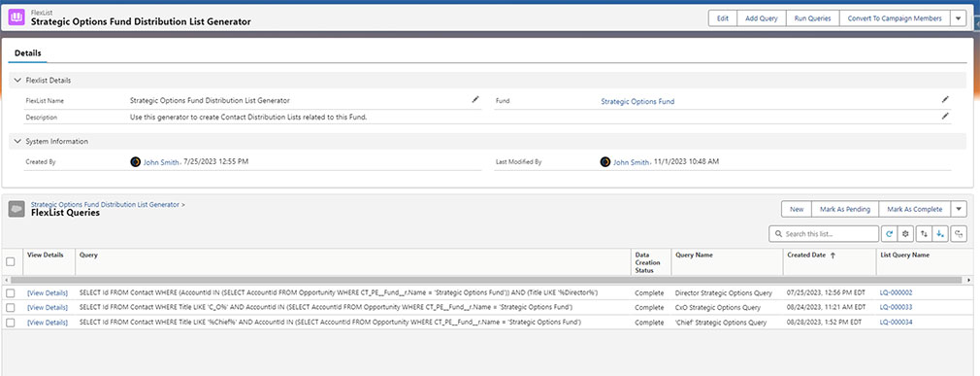Click the Created Date sort arrow
The width and height of the screenshot is (980, 376).
pos(833,256)
